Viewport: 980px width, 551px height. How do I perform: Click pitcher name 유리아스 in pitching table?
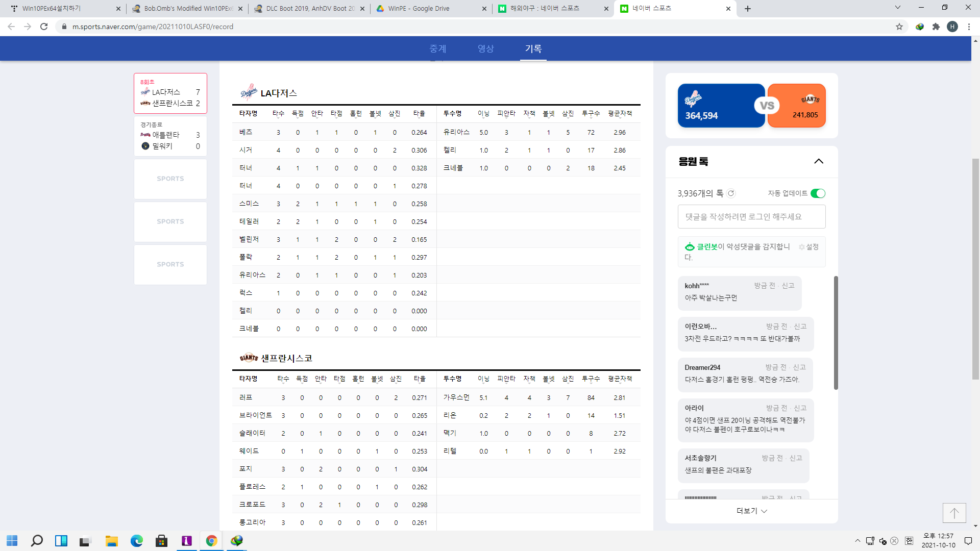click(456, 132)
